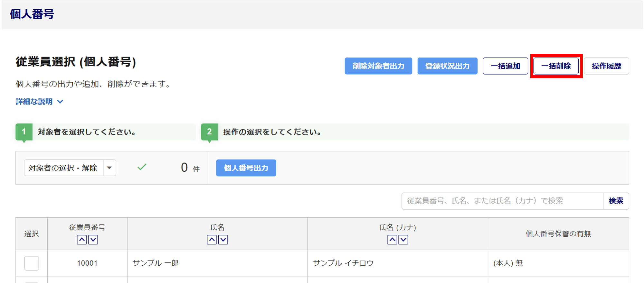This screenshot has width=644, height=283.
Task: Open the 対象者の選択・解除 dropdown
Action: pos(63,168)
